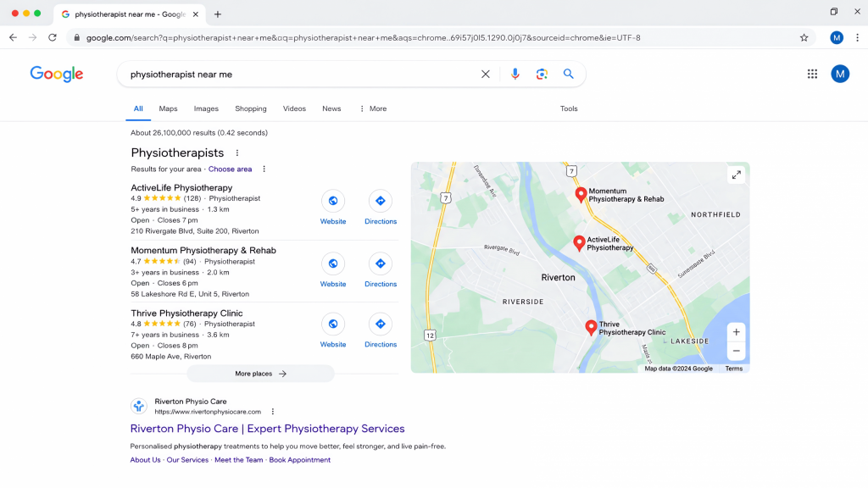Open ActiveLife Physiotherapy website icon
This screenshot has height=488, width=868.
pos(332,201)
